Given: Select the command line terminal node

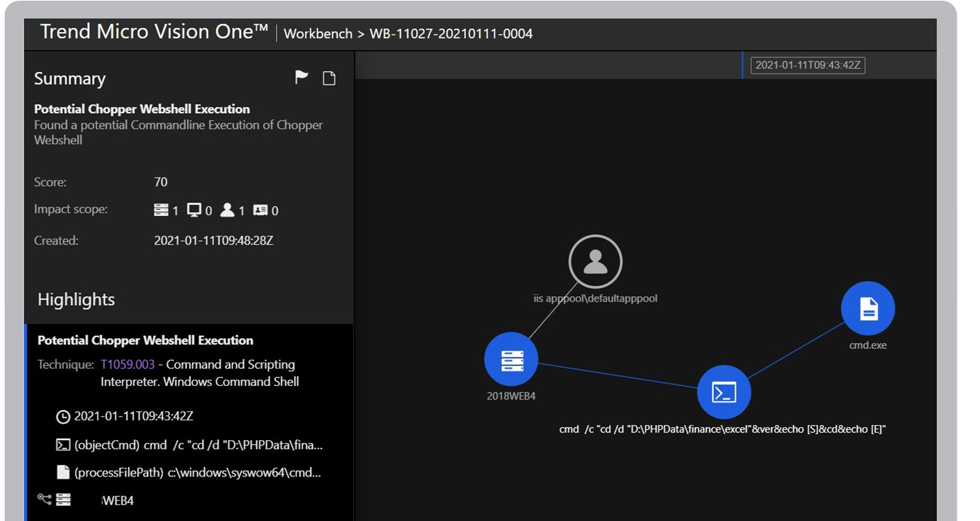Looking at the screenshot, I should point(724,393).
